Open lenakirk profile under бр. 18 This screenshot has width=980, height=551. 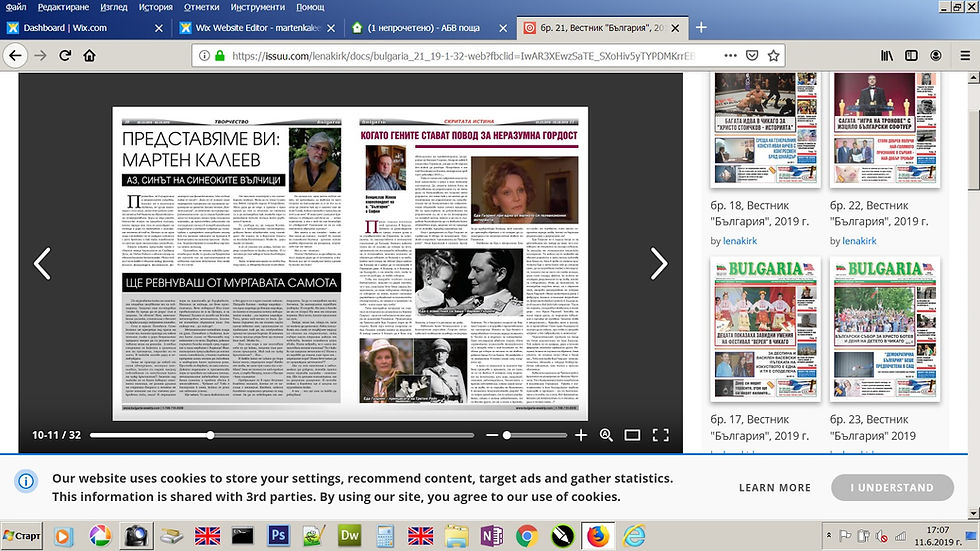coord(740,241)
